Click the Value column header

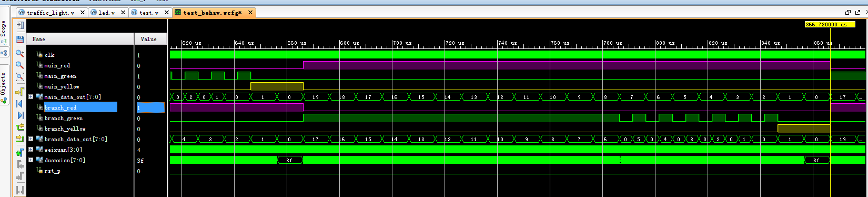151,39
